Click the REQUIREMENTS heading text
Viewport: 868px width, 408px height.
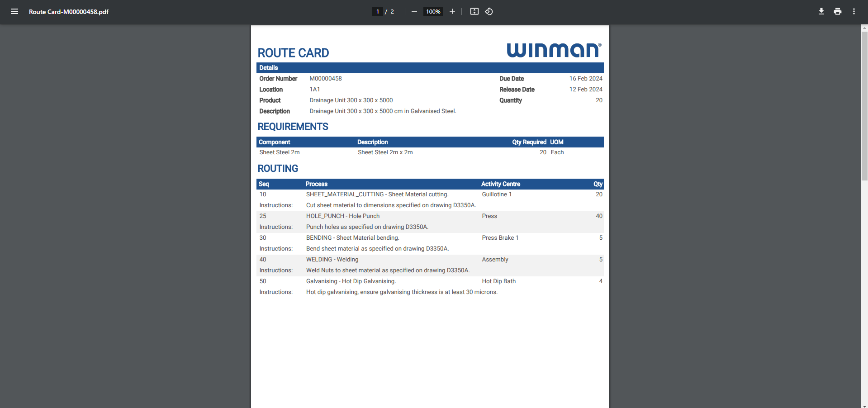coord(293,127)
